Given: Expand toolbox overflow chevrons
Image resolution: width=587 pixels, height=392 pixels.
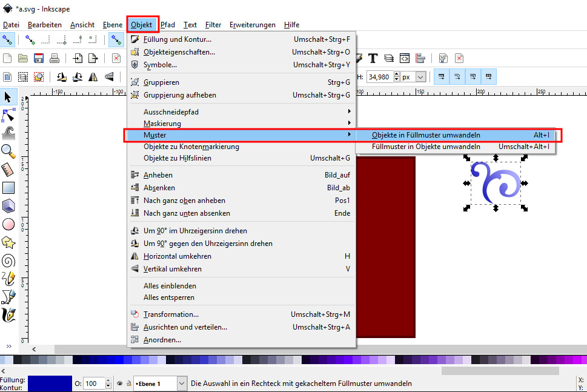Looking at the screenshot, I should coord(9,346).
